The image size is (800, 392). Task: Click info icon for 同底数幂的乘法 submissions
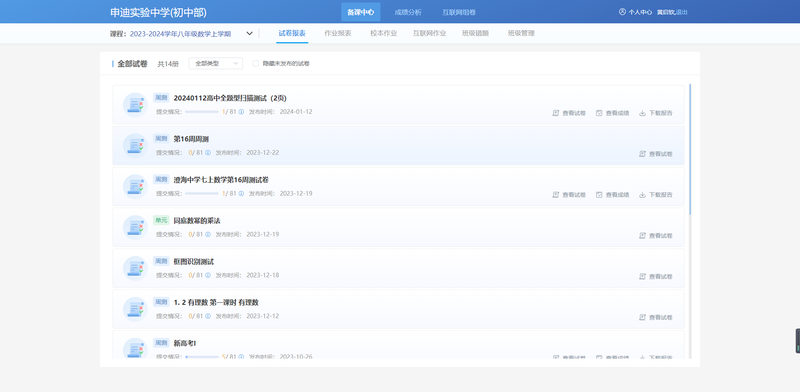[x=208, y=234]
